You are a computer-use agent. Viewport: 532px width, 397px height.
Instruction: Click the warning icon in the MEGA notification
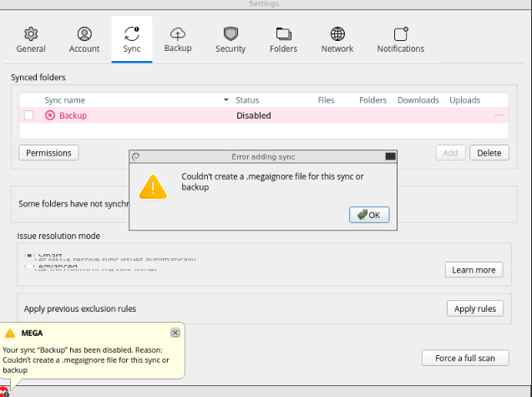[x=10, y=333]
